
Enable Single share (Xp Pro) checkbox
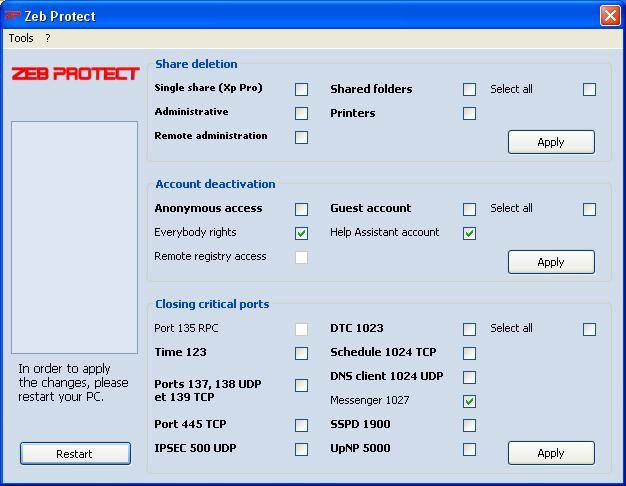[x=301, y=89]
